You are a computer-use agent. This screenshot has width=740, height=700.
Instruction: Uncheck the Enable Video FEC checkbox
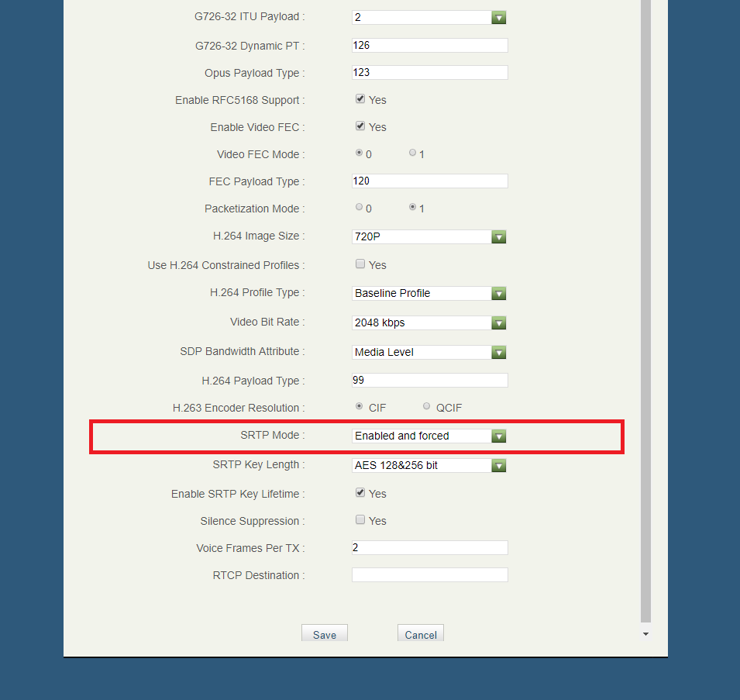tap(360, 126)
